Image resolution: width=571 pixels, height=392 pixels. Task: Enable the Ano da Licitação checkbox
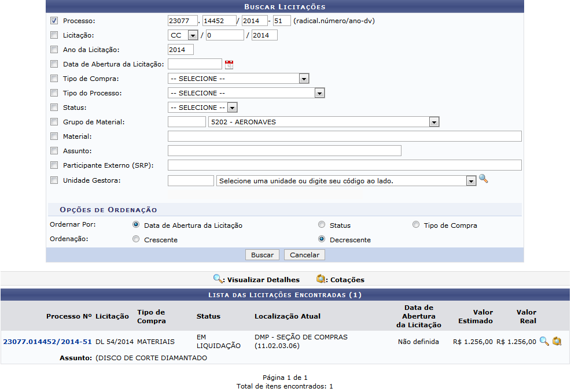pyautogui.click(x=54, y=50)
